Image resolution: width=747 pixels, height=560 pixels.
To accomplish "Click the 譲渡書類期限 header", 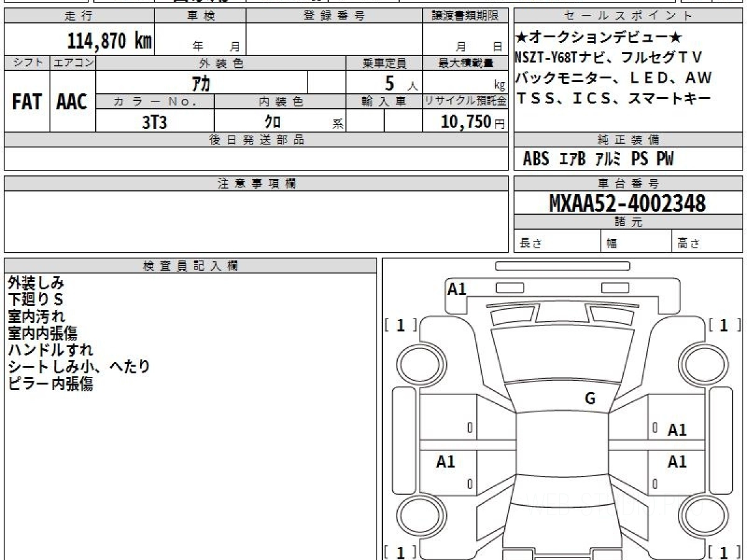I will (466, 16).
